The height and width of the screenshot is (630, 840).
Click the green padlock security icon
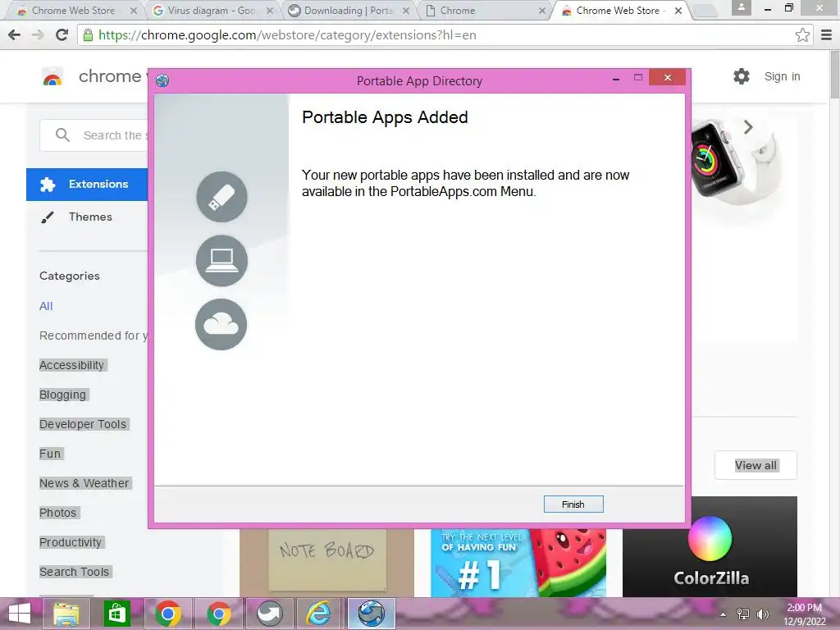[x=88, y=34]
